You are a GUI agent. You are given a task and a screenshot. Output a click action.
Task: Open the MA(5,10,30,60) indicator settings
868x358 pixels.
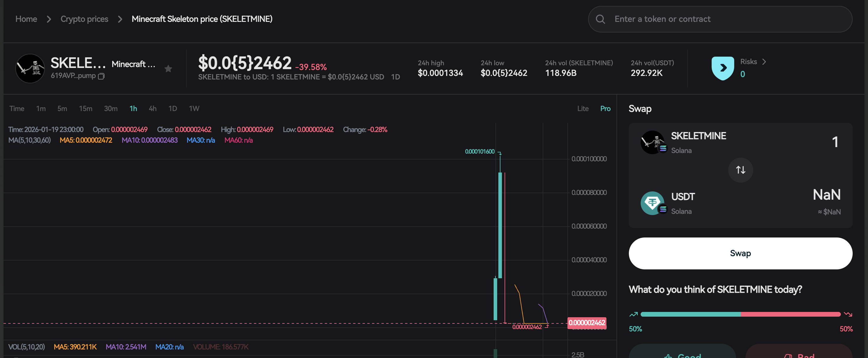tap(30, 140)
